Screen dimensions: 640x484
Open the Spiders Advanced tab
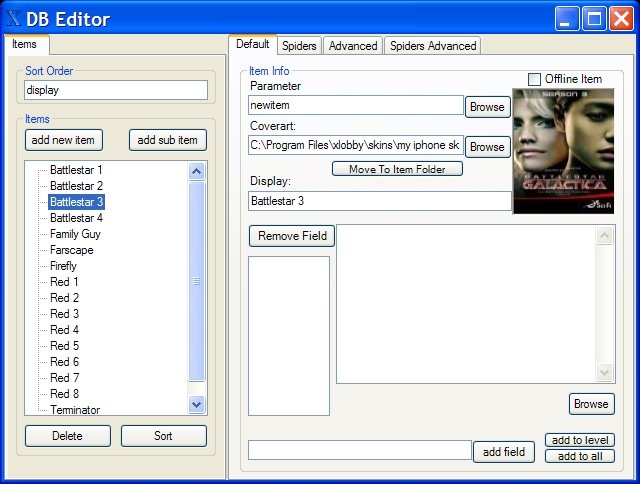coord(433,46)
